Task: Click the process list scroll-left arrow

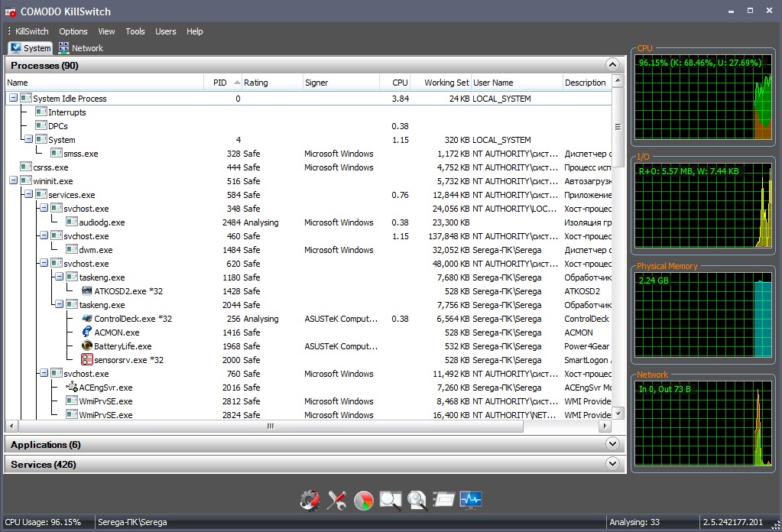Action: pyautogui.click(x=12, y=427)
